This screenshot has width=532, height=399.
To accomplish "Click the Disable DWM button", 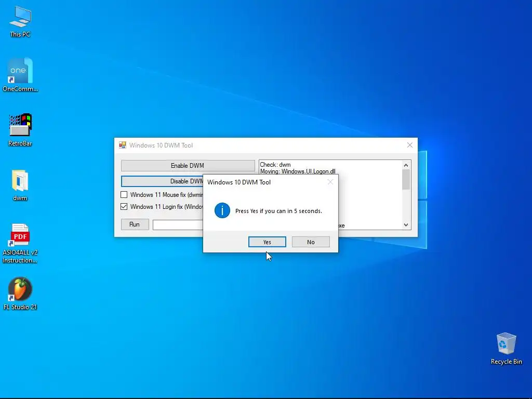I will [x=162, y=181].
